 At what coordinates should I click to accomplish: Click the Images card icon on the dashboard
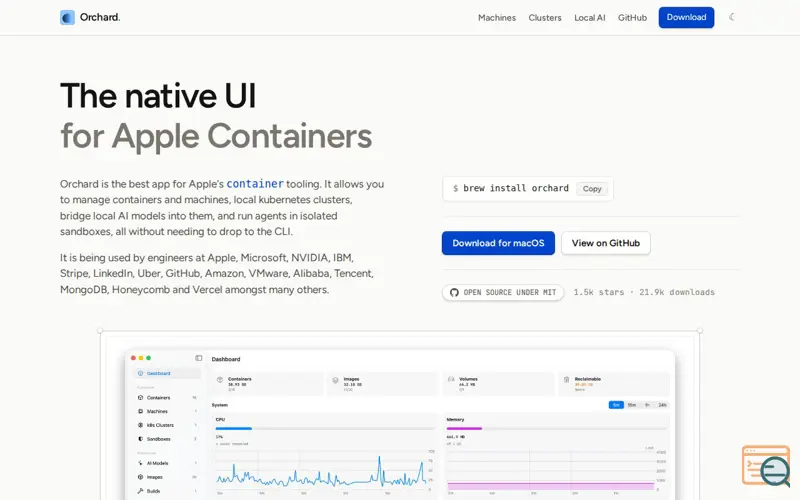[335, 380]
